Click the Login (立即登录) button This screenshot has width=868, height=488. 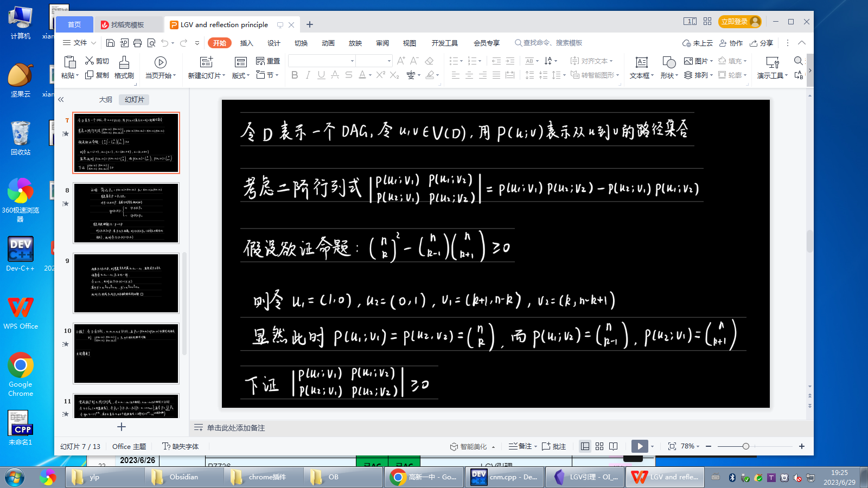[740, 21]
